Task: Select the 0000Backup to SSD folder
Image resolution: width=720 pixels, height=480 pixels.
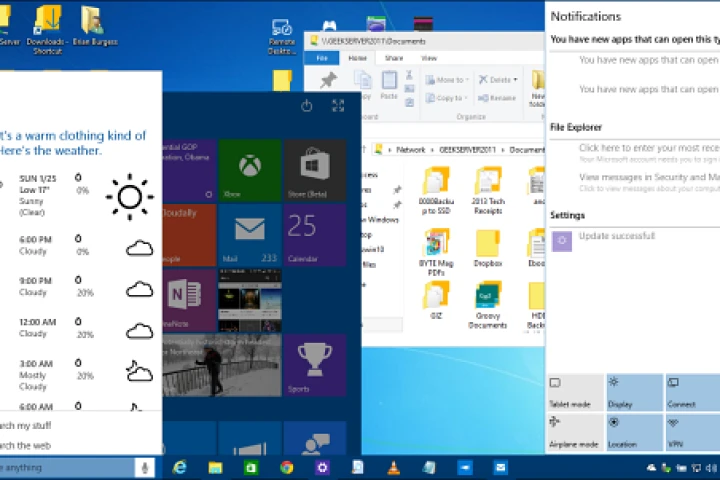Action: point(436,191)
